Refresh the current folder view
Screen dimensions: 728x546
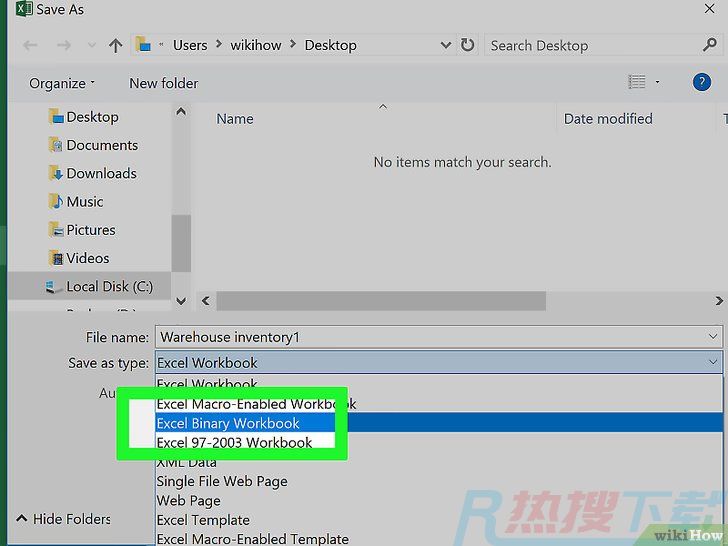click(x=468, y=45)
